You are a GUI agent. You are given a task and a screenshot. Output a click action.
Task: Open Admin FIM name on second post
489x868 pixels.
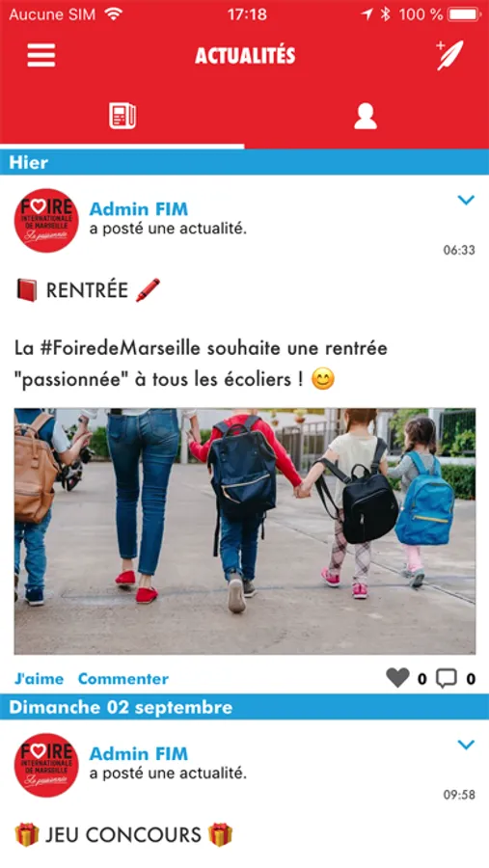[139, 754]
